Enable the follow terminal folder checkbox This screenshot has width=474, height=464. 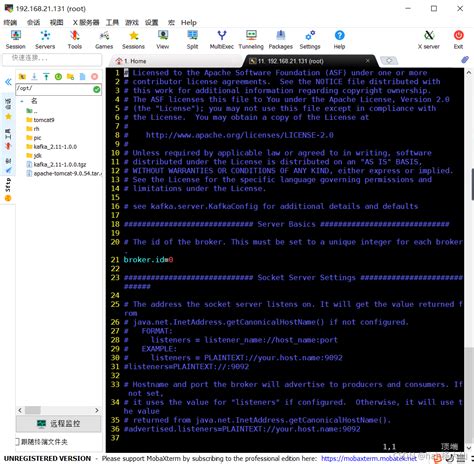[18, 442]
